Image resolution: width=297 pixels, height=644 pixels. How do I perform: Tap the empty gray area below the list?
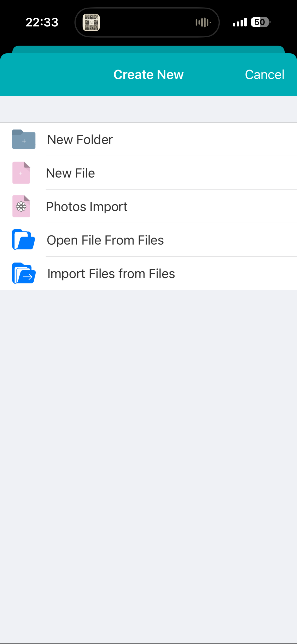[x=148, y=454]
